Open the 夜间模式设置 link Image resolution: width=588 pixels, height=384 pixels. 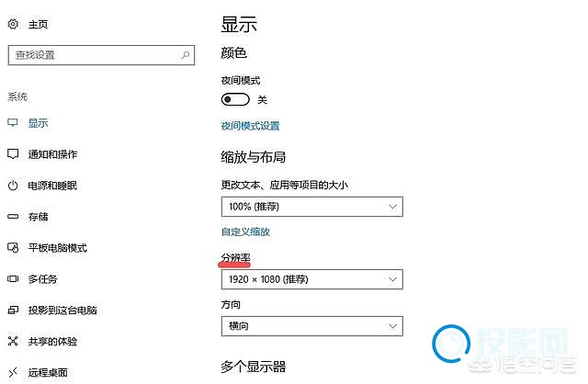pyautogui.click(x=250, y=126)
